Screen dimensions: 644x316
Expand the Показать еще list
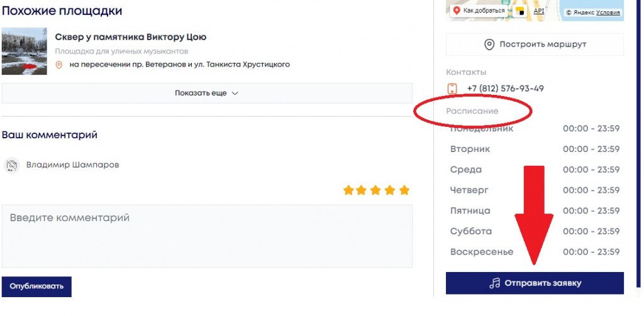point(207,93)
